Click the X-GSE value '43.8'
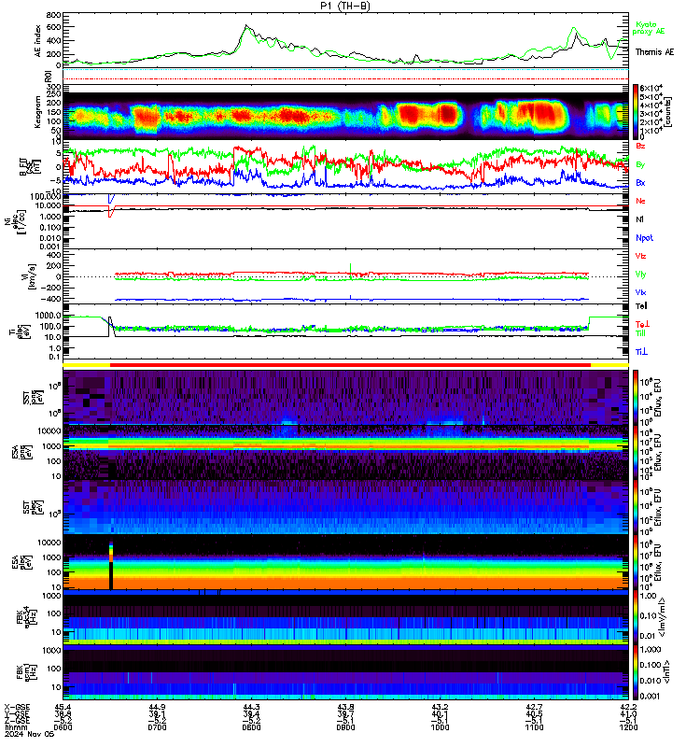700x747 pixels. click(x=345, y=707)
